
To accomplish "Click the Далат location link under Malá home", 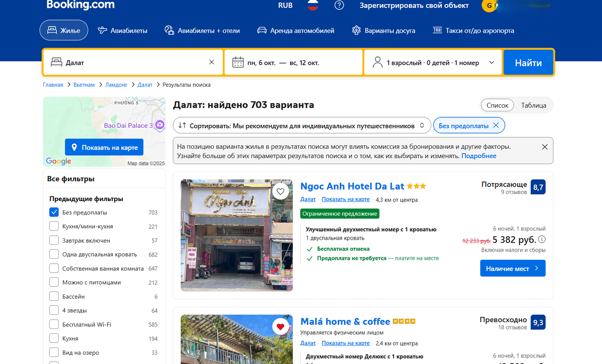I will 308,343.
